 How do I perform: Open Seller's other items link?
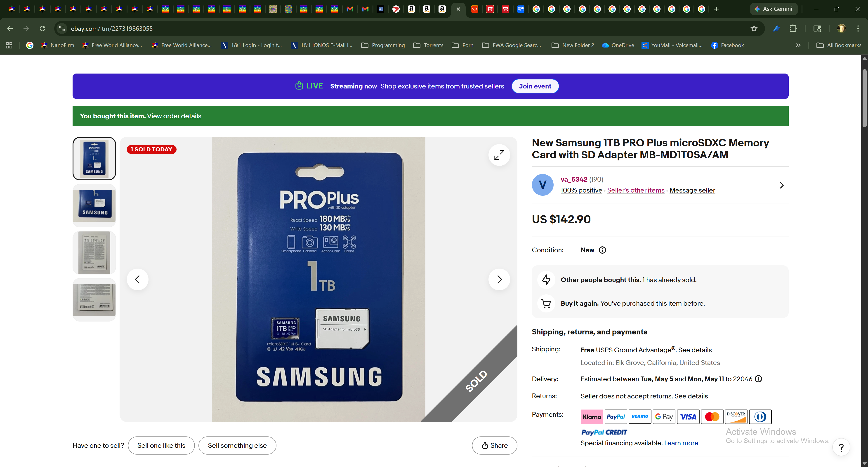[635, 190]
